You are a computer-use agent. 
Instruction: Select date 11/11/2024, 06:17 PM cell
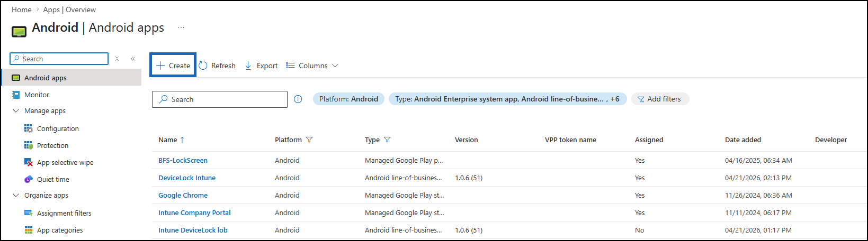click(x=758, y=212)
